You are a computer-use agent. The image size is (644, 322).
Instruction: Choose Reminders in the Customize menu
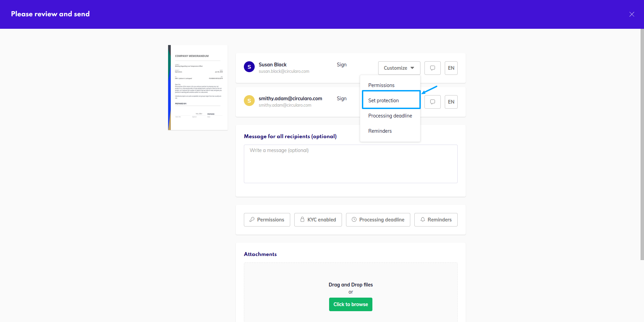pos(380,131)
